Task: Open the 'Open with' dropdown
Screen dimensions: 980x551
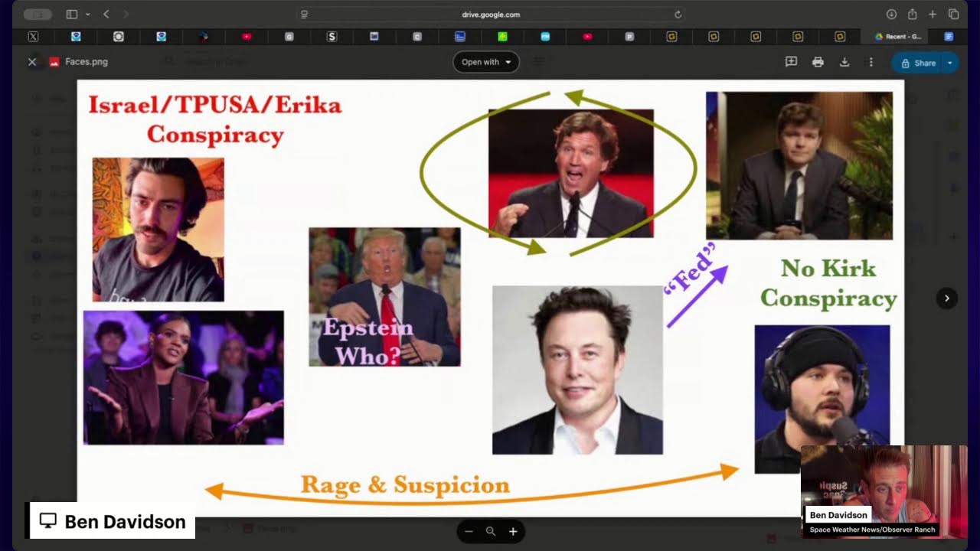Action: (x=486, y=62)
